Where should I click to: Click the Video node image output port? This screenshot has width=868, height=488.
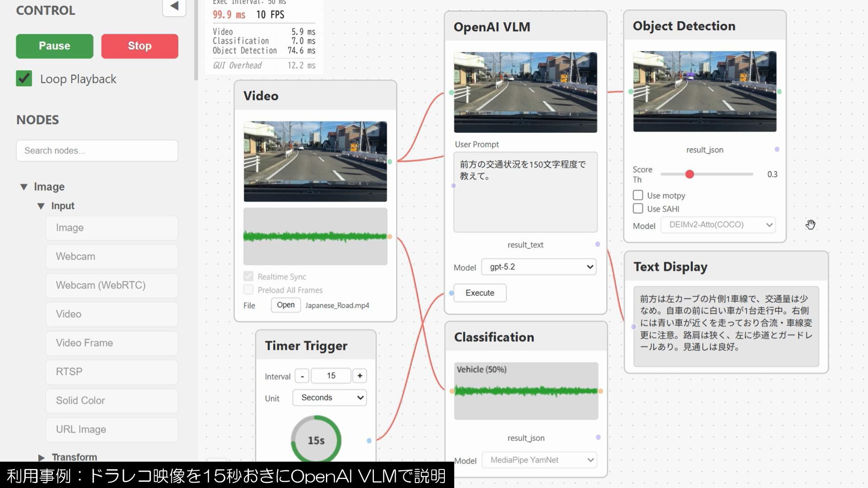pos(390,162)
